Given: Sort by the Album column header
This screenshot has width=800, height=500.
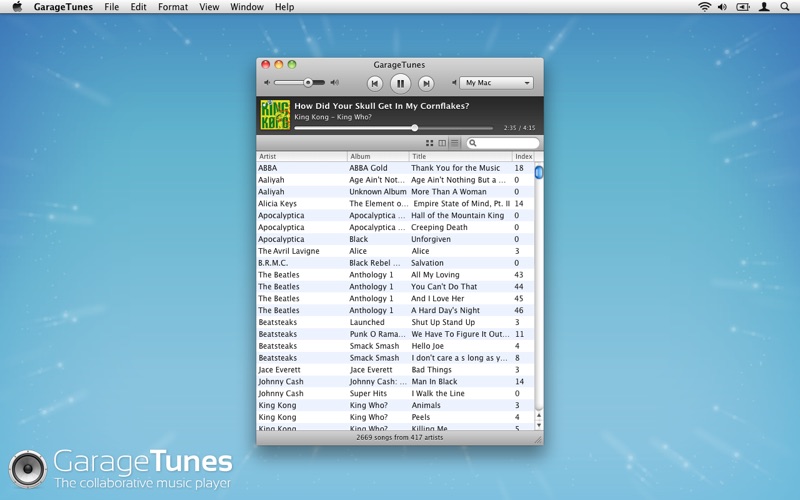Looking at the screenshot, I should [x=378, y=156].
